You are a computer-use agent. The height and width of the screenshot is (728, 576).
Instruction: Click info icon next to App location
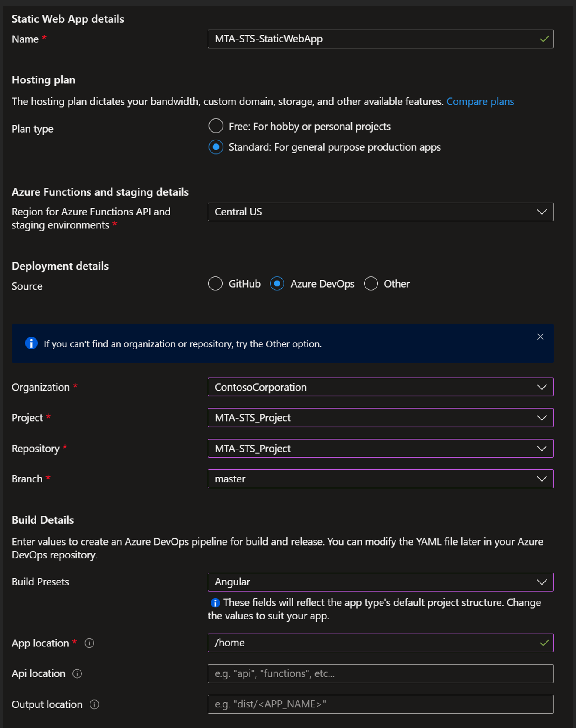tap(89, 643)
